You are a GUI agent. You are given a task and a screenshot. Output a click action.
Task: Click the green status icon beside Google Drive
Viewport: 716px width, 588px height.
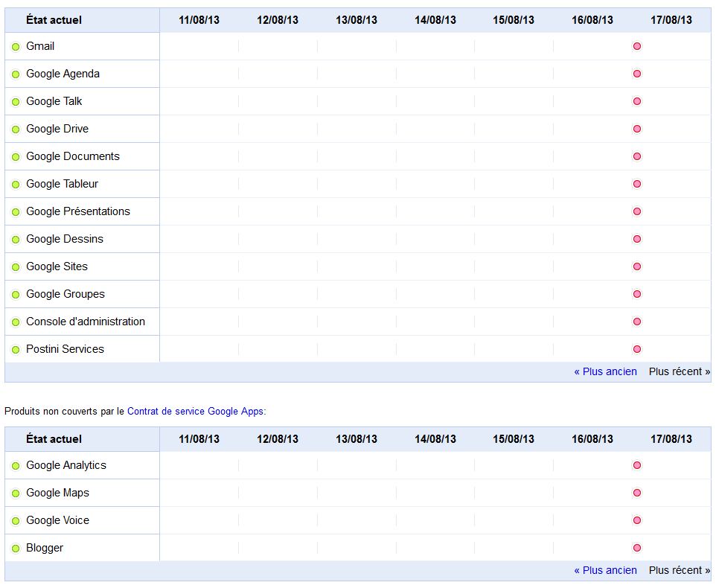click(x=16, y=130)
